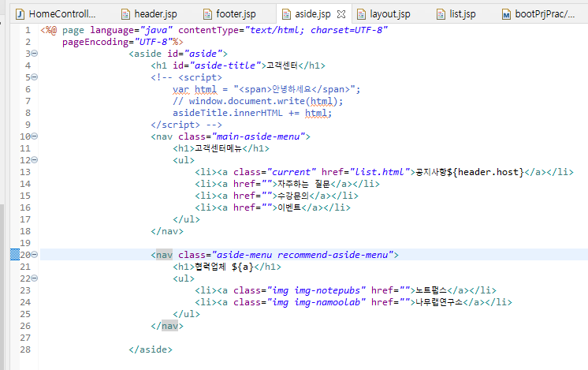Click "img img-namoolab" class value
The image size is (588, 370).
316,302
